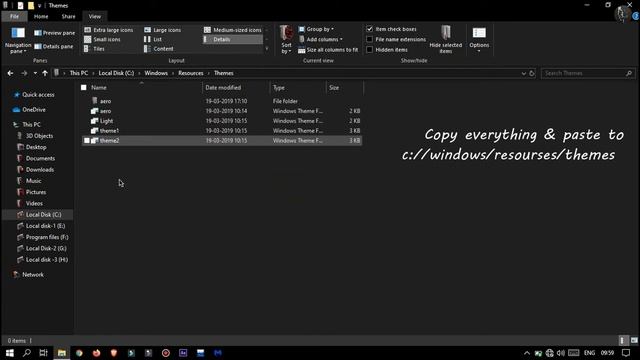Select the Light theme file
This screenshot has width=640, height=360.
221,121
